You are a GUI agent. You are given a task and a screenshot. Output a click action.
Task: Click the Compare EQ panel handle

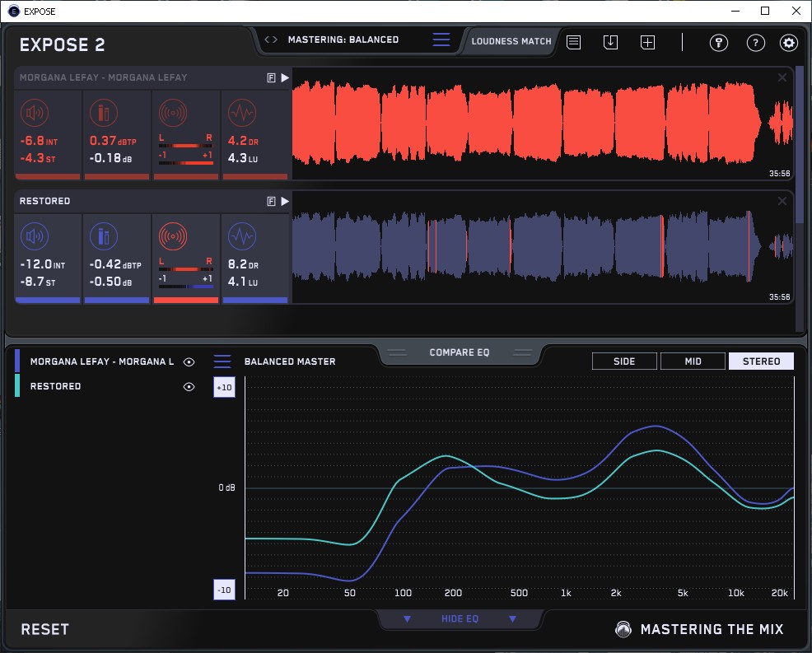point(460,352)
